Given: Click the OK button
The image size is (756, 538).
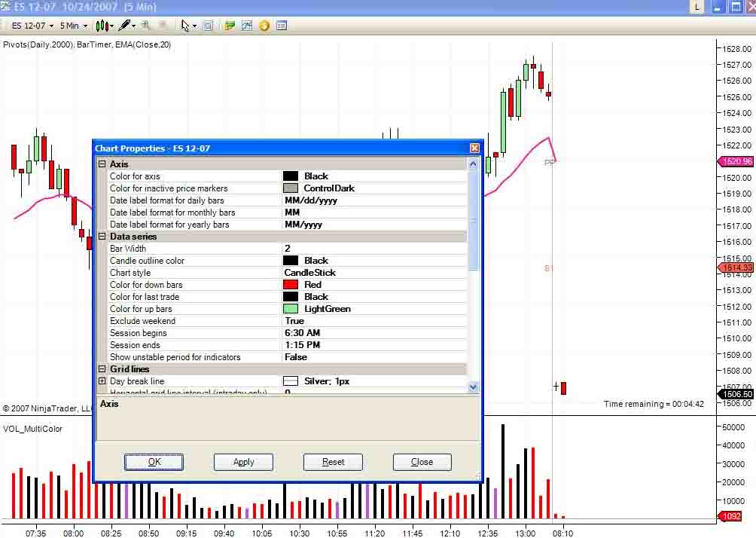Looking at the screenshot, I should tap(154, 462).
